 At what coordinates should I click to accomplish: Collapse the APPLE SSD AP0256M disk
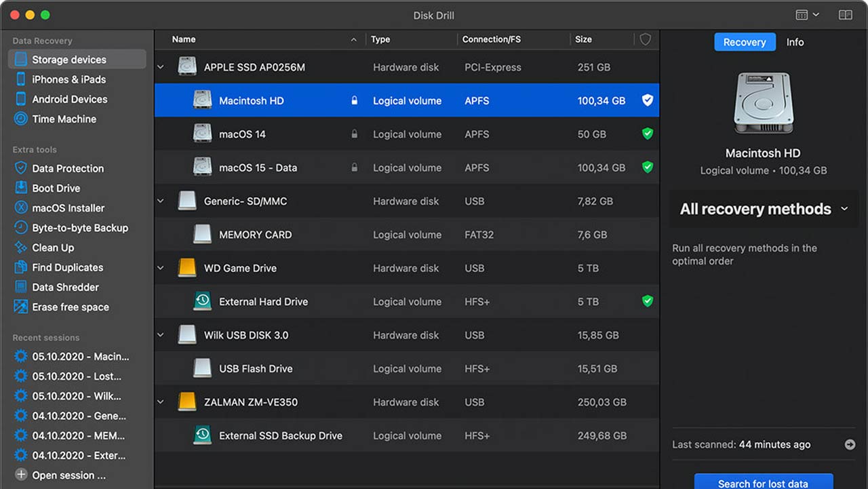click(161, 67)
